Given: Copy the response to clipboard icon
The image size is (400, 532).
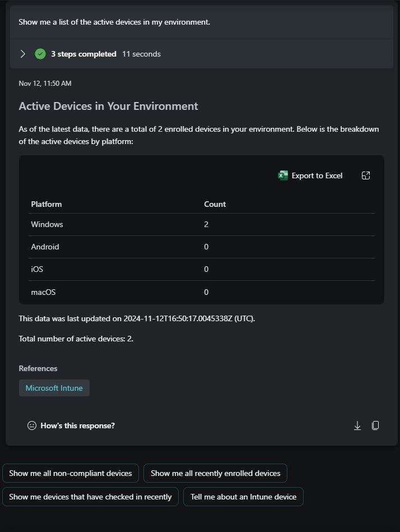Looking at the screenshot, I should 375,425.
